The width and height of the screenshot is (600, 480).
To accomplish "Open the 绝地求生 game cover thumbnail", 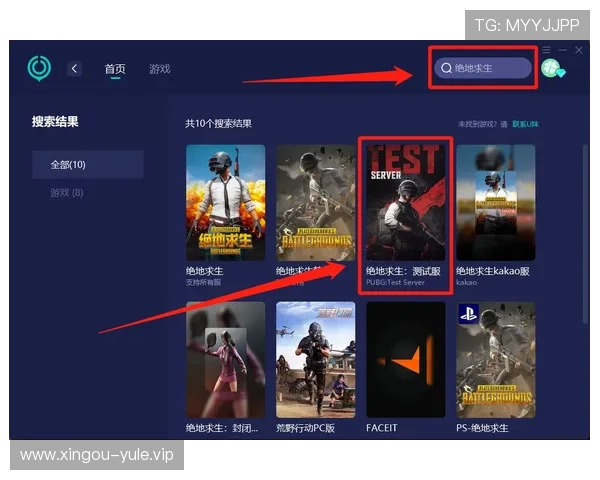I will point(225,202).
